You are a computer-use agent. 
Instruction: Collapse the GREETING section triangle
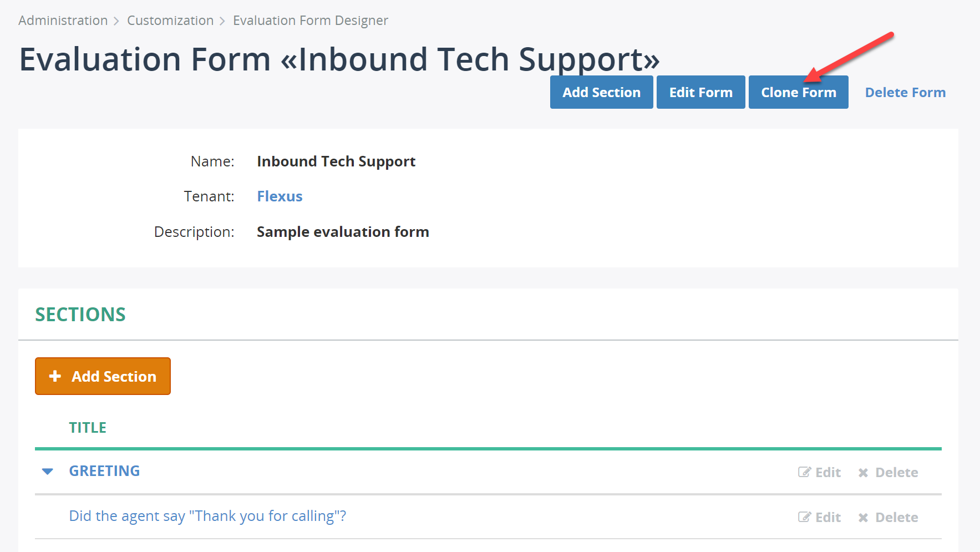[x=48, y=472]
